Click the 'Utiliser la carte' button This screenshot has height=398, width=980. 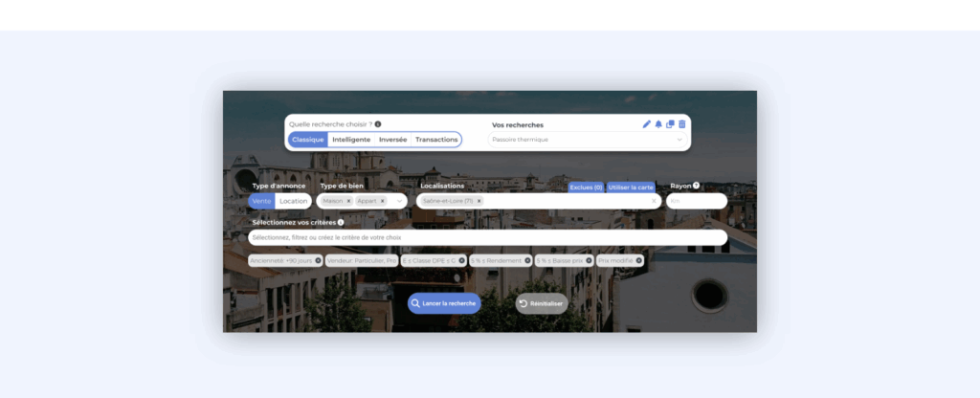click(631, 188)
